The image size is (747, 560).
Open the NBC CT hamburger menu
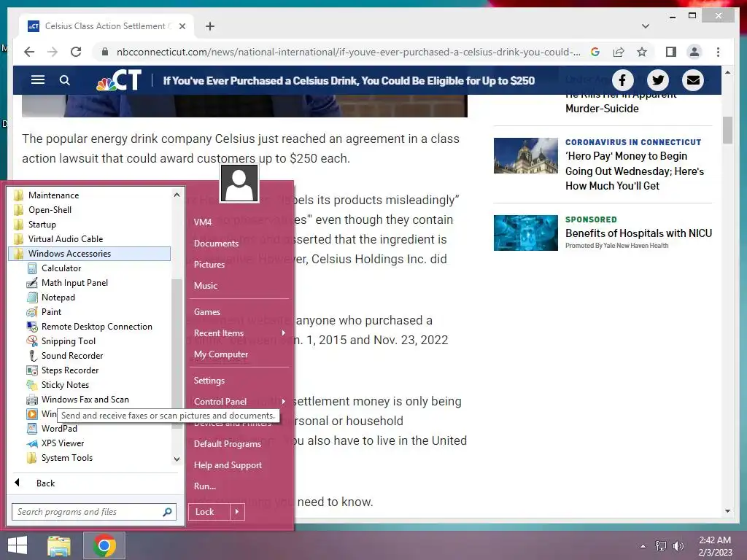point(38,80)
